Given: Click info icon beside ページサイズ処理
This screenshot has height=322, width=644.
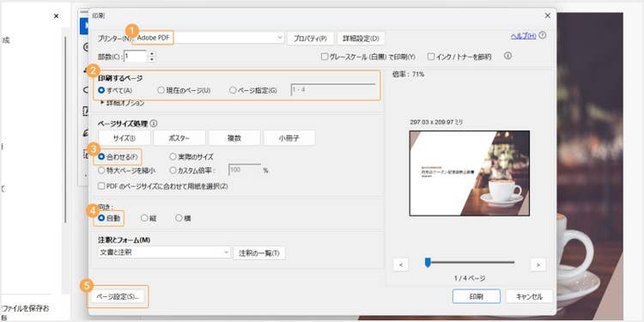Looking at the screenshot, I should pyautogui.click(x=154, y=123).
